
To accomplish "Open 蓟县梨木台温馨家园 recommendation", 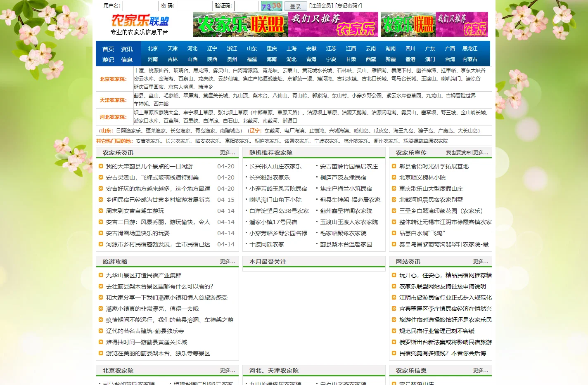I will (346, 244).
